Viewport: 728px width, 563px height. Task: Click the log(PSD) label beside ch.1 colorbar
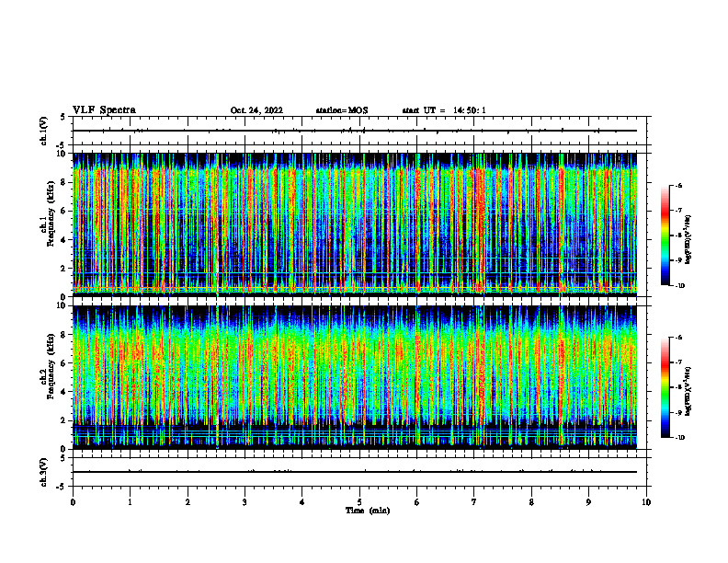(688, 240)
